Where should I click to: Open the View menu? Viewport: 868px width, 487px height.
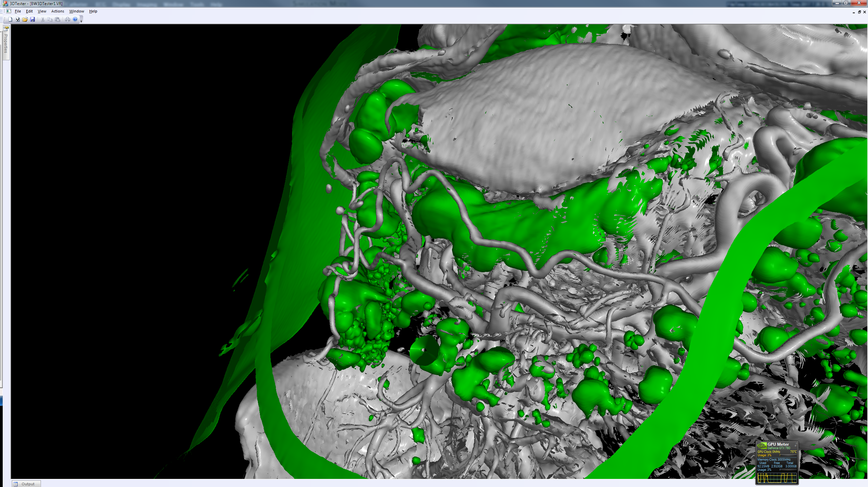click(42, 11)
